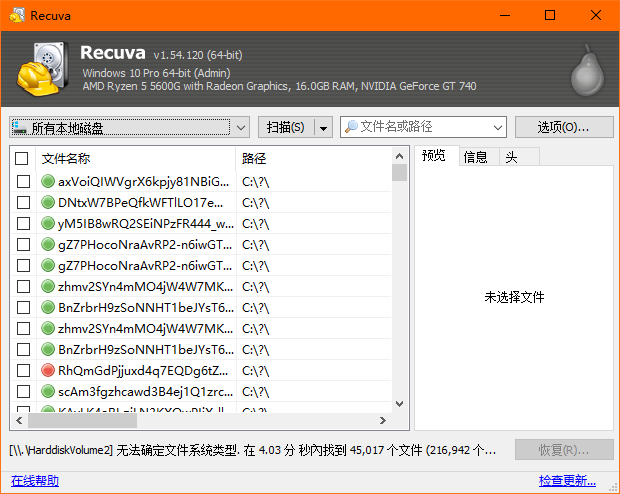Image resolution: width=620 pixels, height=494 pixels.
Task: Click green status dot for DNtxW7BPeQfkWFTlLO17e file
Action: (48, 203)
